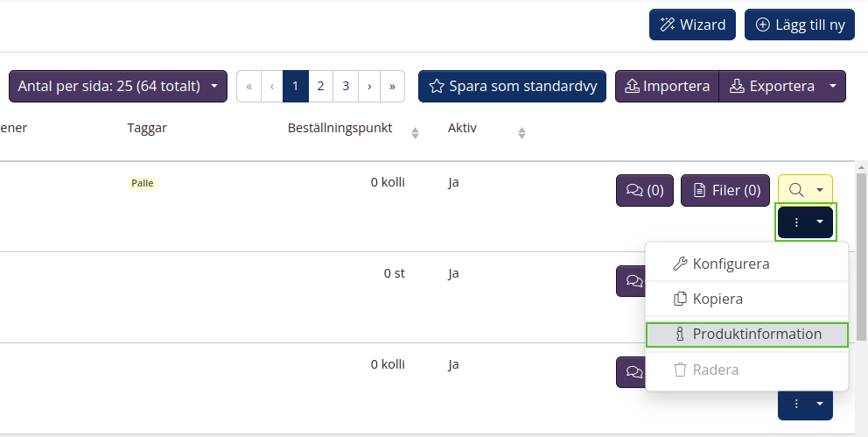The image size is (868, 437).
Task: Open comments (0) for the first row
Action: pyautogui.click(x=645, y=190)
